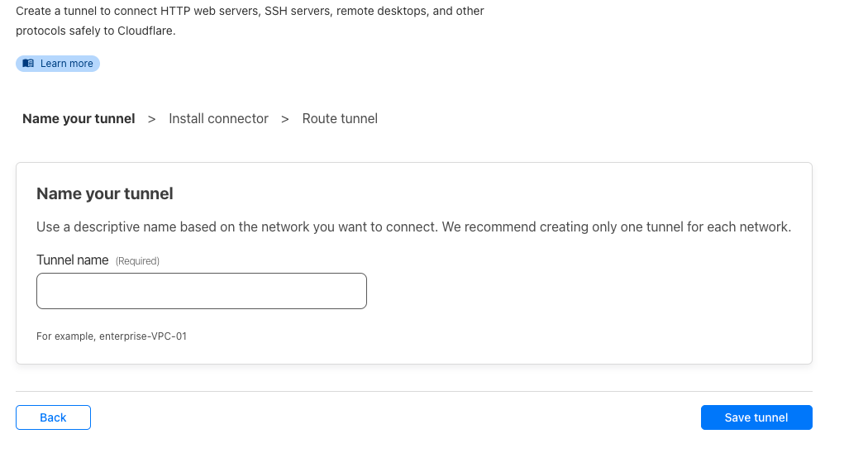Click the (Required) indicator text
Image resolution: width=868 pixels, height=453 pixels.
137,261
